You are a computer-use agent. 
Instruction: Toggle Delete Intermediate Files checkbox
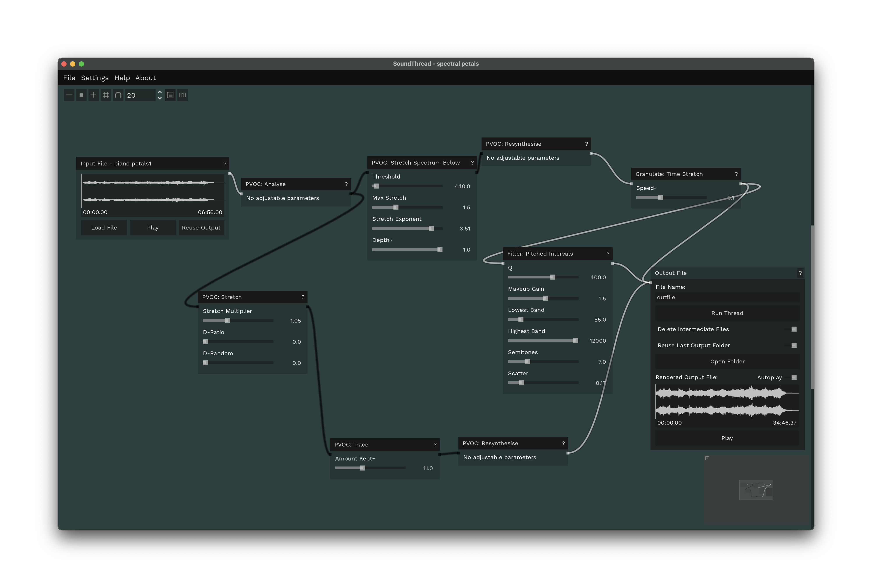794,329
